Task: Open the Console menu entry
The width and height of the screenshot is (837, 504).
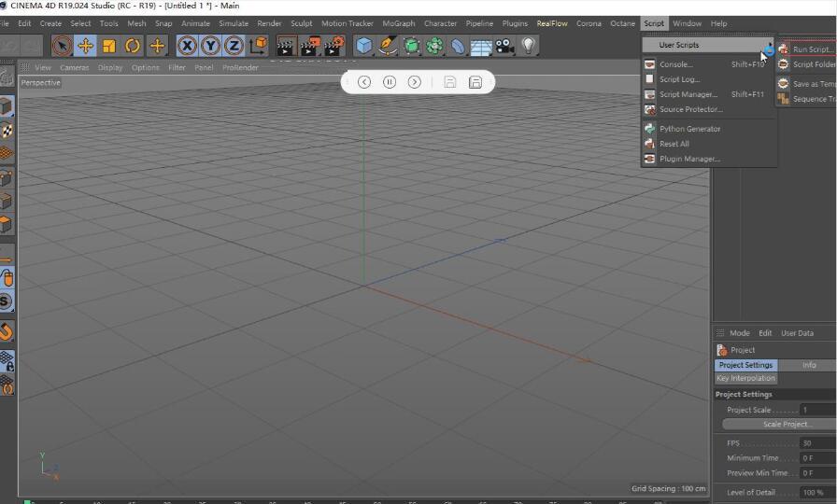Action: [708, 64]
